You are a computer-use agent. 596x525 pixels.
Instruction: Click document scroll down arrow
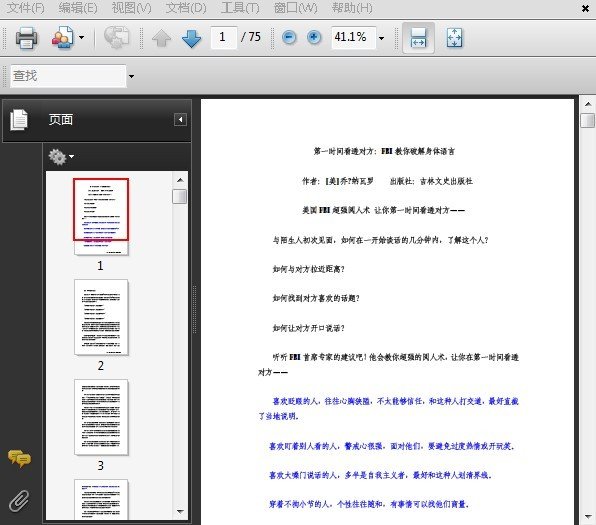pyautogui.click(x=588, y=517)
